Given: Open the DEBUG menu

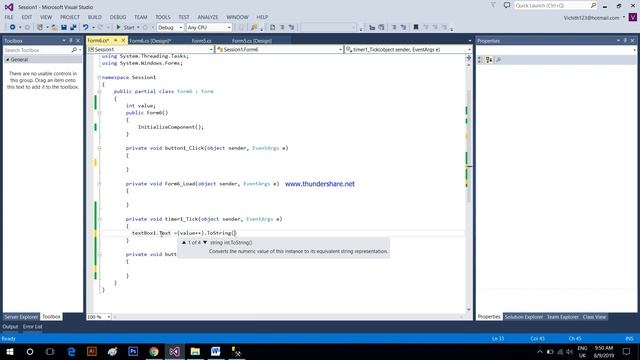Looking at the screenshot, I should pos(118,17).
